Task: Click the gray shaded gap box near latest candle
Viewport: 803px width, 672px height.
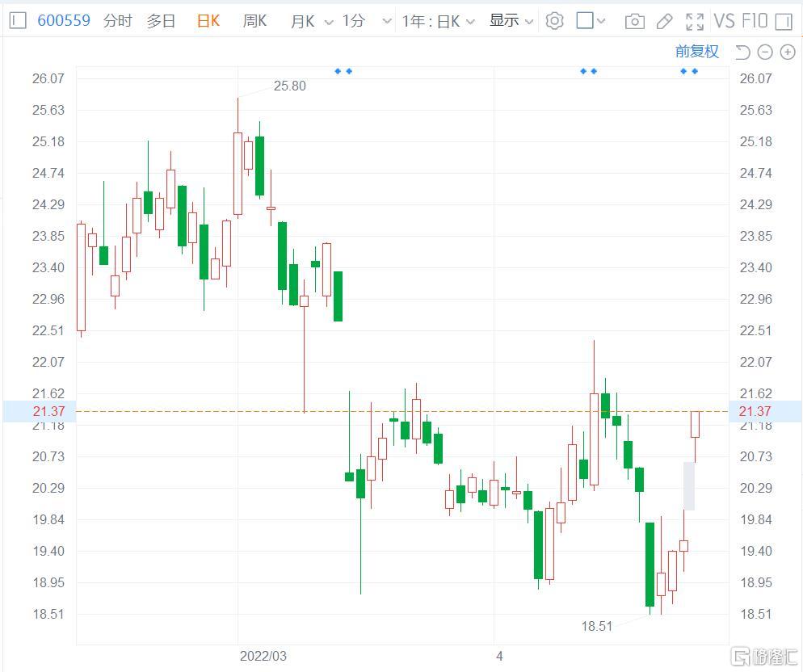Action: tap(689, 486)
